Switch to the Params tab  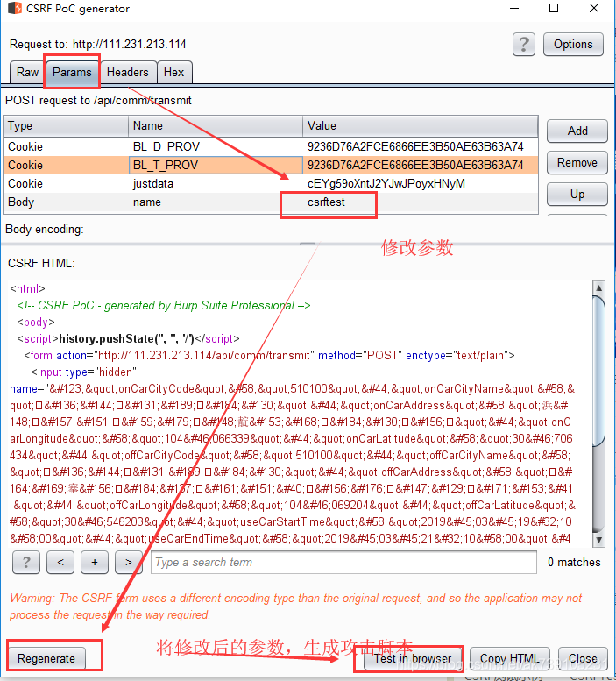click(x=72, y=72)
